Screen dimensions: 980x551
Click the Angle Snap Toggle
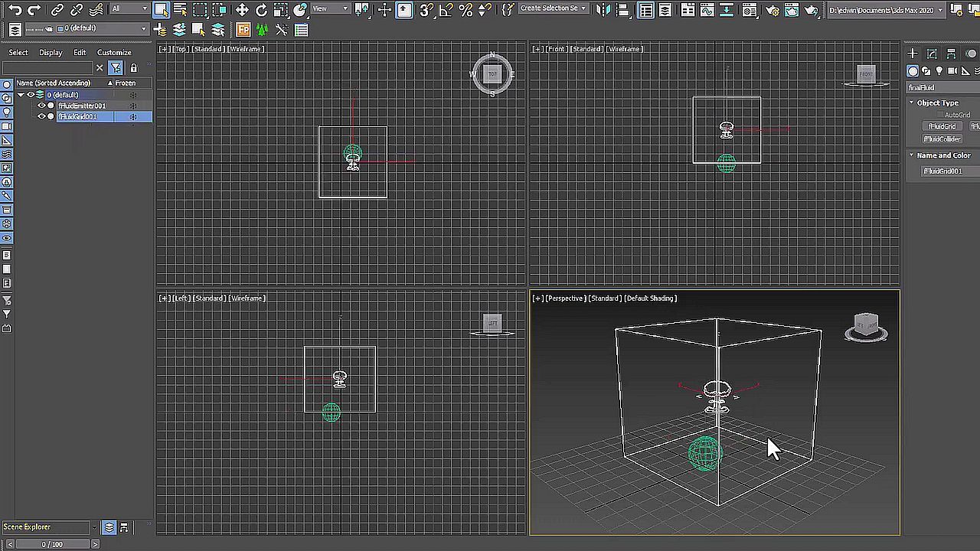445,8
